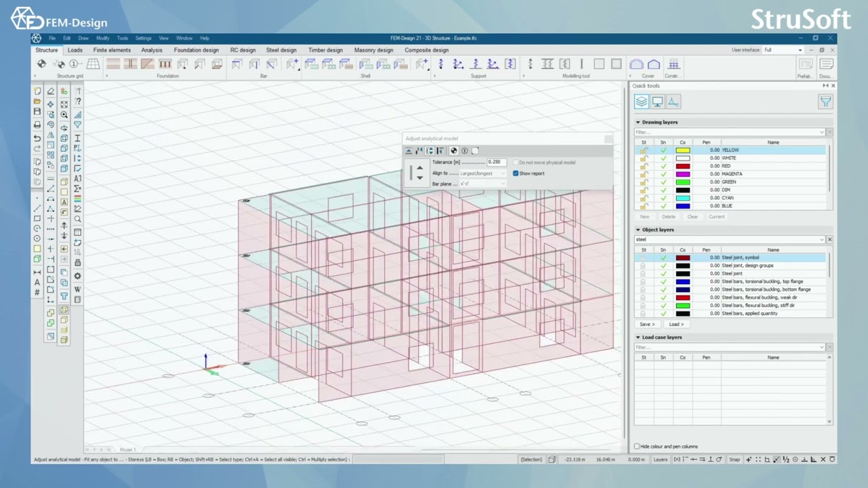Image resolution: width=868 pixels, height=488 pixels.
Task: Click the Delete button under Drawing layers
Action: click(x=669, y=217)
